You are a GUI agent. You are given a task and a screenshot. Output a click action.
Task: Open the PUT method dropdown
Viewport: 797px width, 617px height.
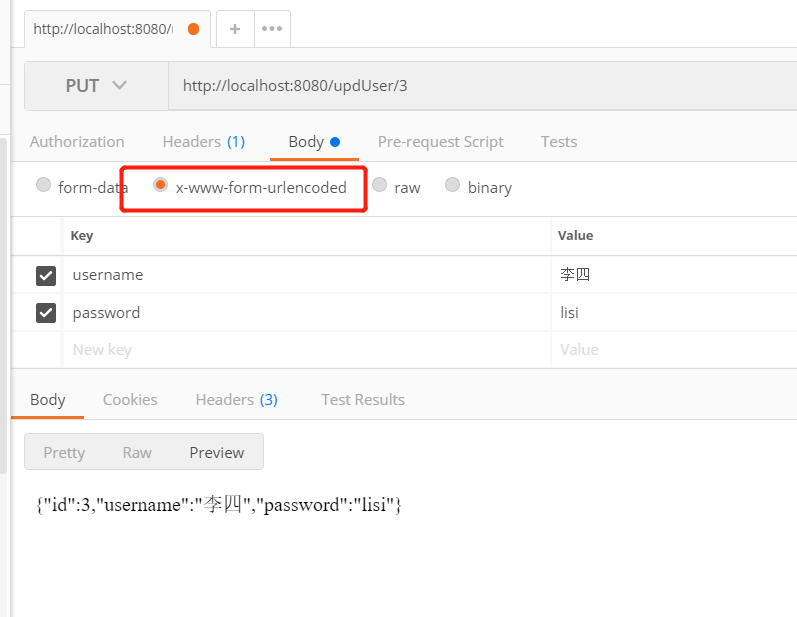96,86
